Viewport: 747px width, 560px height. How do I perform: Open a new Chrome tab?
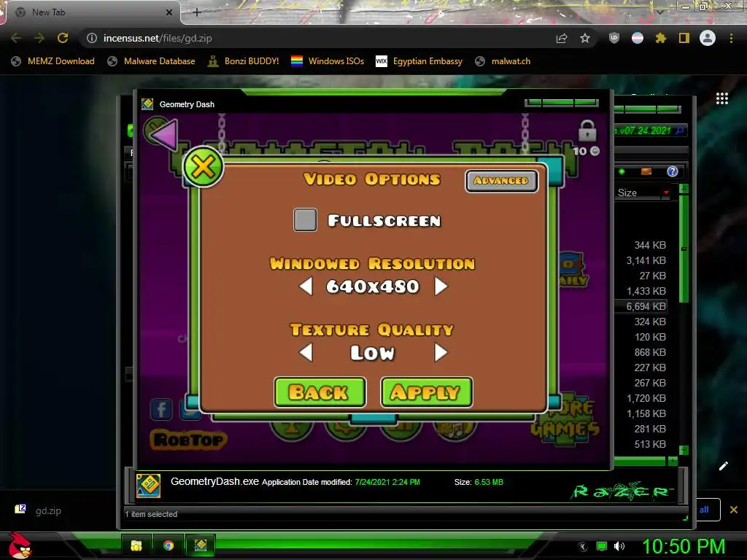pyautogui.click(x=197, y=12)
